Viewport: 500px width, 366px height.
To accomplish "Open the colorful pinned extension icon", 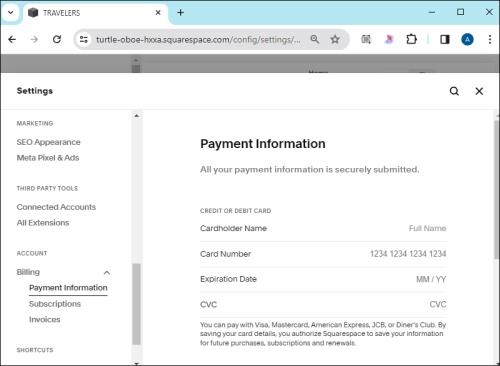I will (389, 39).
